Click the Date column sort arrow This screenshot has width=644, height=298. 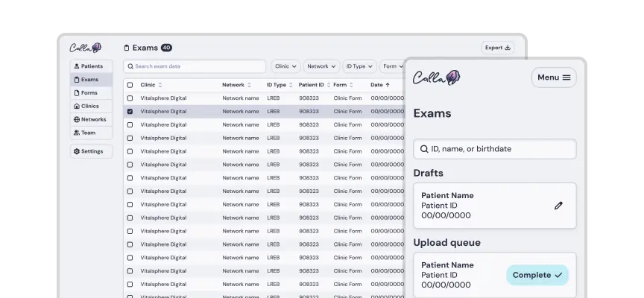[388, 85]
